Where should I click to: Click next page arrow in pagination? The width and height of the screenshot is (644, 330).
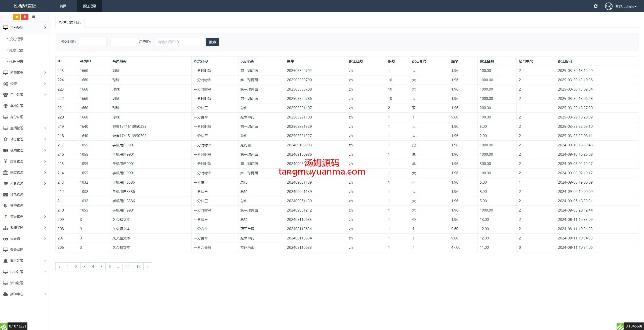coord(148,267)
